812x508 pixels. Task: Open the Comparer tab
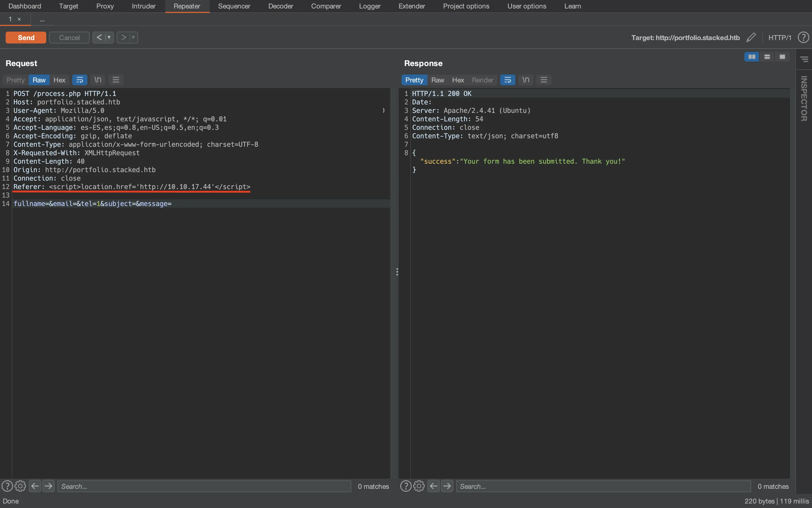[x=326, y=6]
